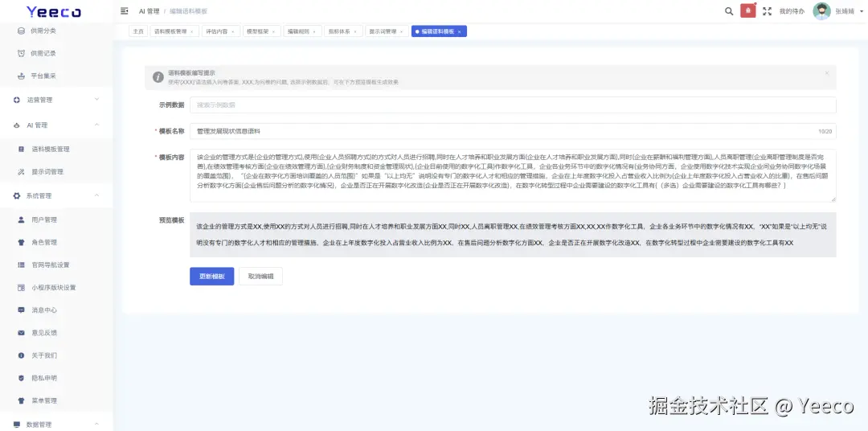
Task: Click the 意见反馈 envelope icon
Action: point(21,333)
